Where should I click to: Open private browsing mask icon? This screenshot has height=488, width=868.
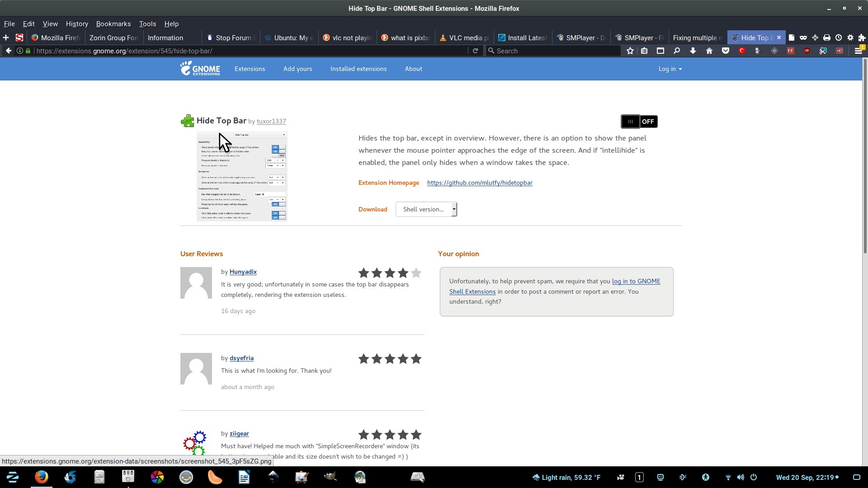pyautogui.click(x=803, y=38)
